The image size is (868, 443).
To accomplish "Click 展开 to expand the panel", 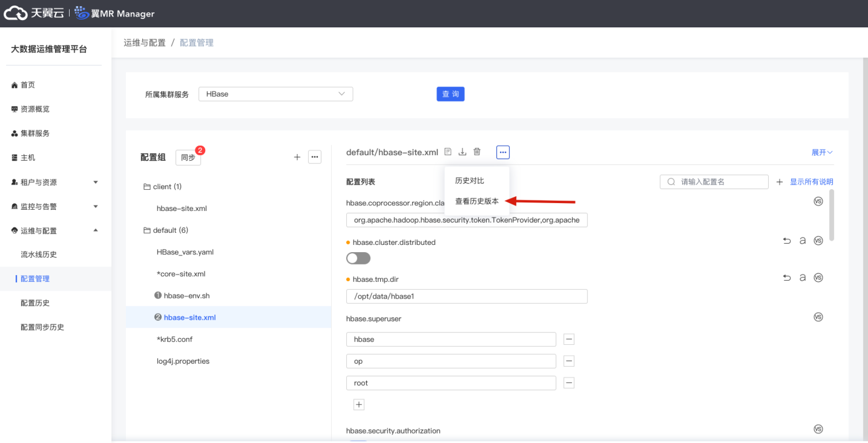I will tap(822, 152).
